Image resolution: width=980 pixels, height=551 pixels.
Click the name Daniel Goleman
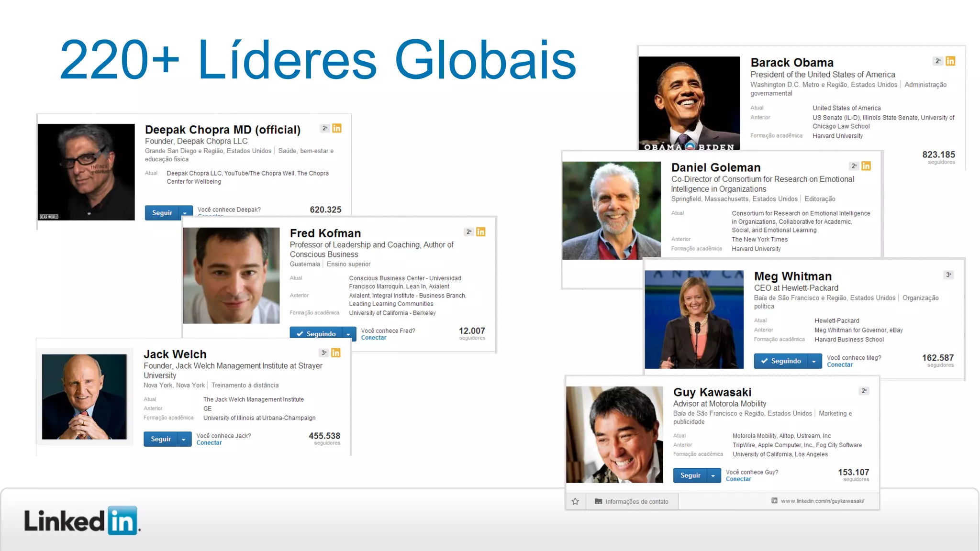[716, 167]
